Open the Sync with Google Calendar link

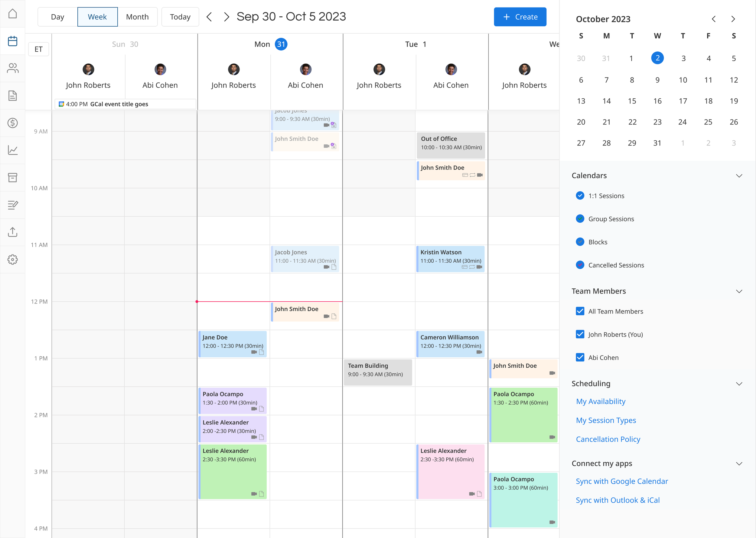click(x=622, y=481)
